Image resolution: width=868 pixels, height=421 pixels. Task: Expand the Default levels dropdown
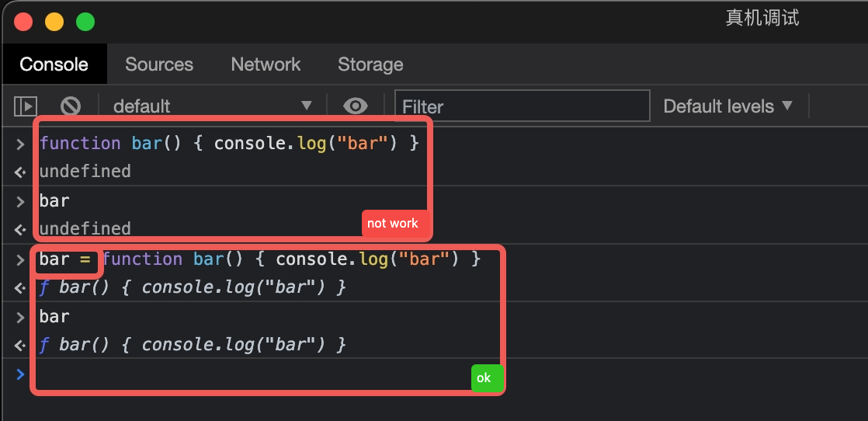point(727,106)
